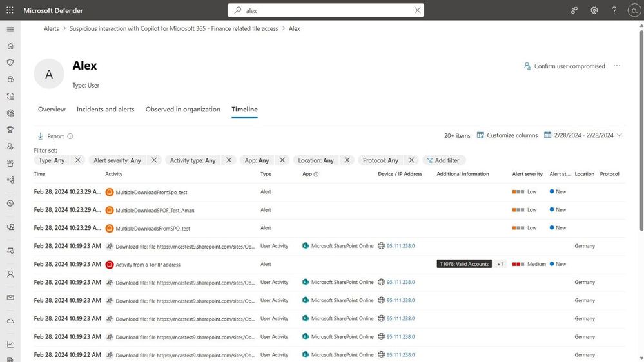Open more actions ellipsis for Alex

617,66
